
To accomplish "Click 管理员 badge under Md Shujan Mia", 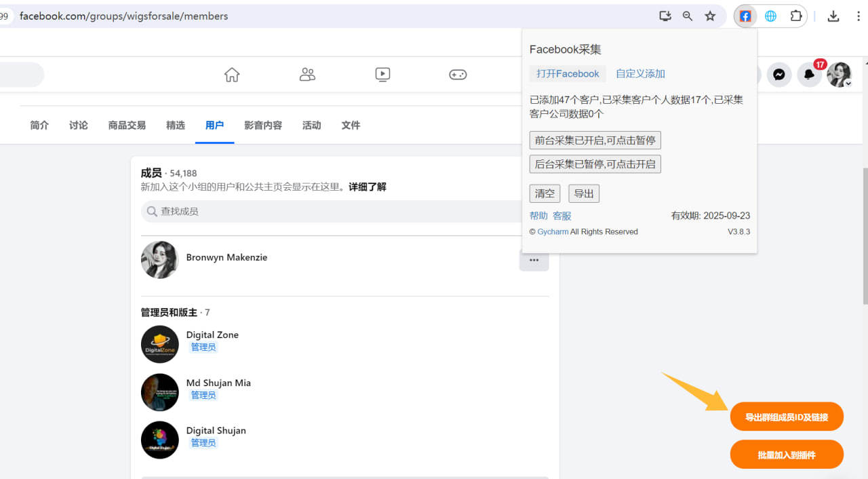I will (x=203, y=396).
